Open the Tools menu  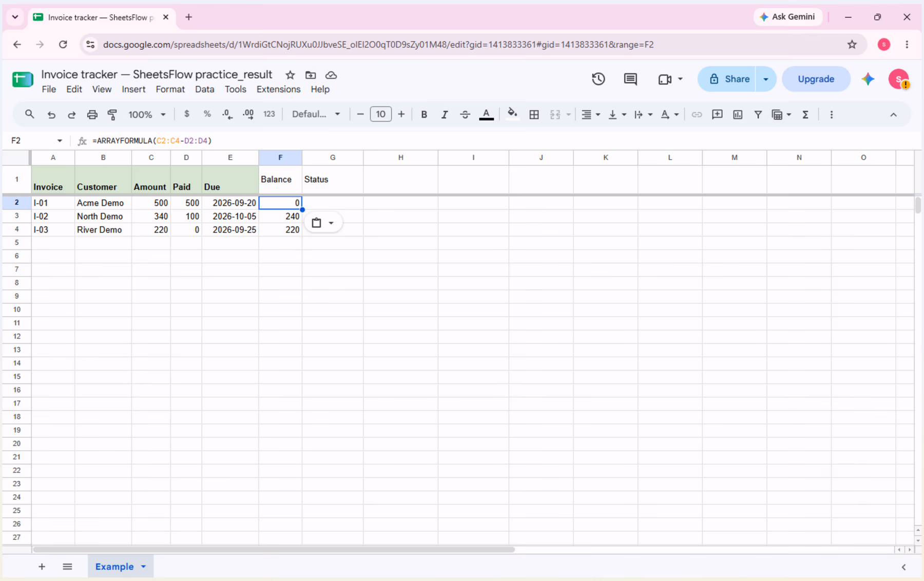pyautogui.click(x=235, y=89)
